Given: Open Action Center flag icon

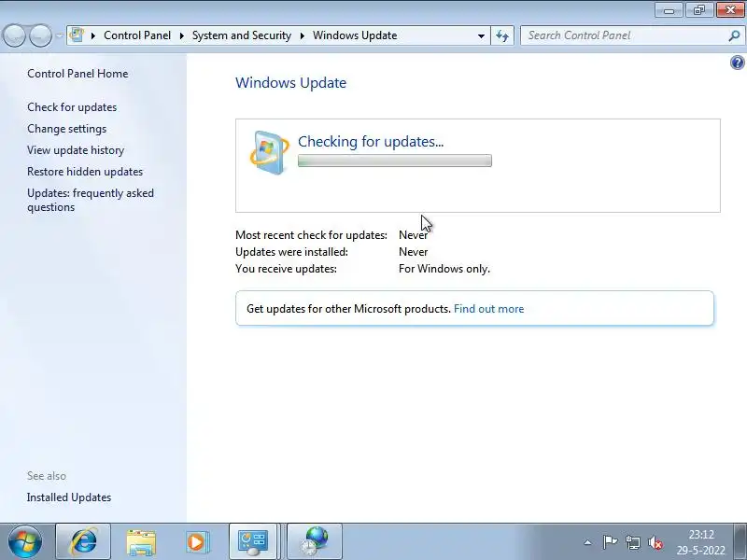Looking at the screenshot, I should (610, 542).
